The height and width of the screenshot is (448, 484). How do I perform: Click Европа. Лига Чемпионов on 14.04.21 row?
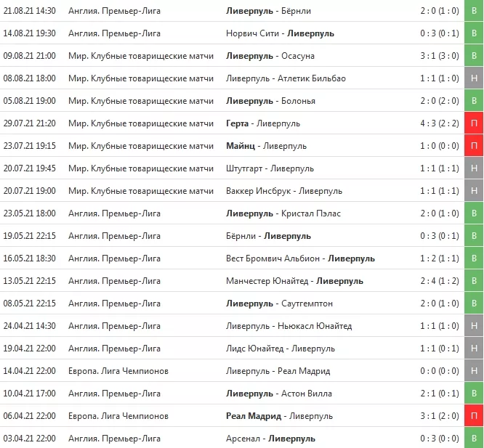(x=118, y=371)
